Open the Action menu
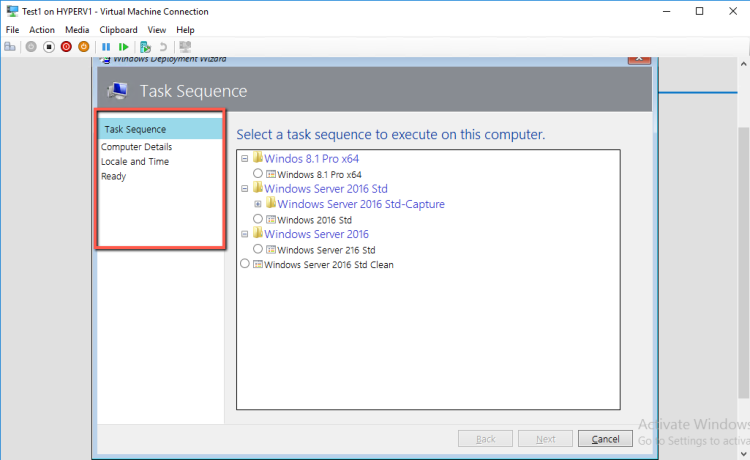This screenshot has height=460, width=750. (42, 30)
